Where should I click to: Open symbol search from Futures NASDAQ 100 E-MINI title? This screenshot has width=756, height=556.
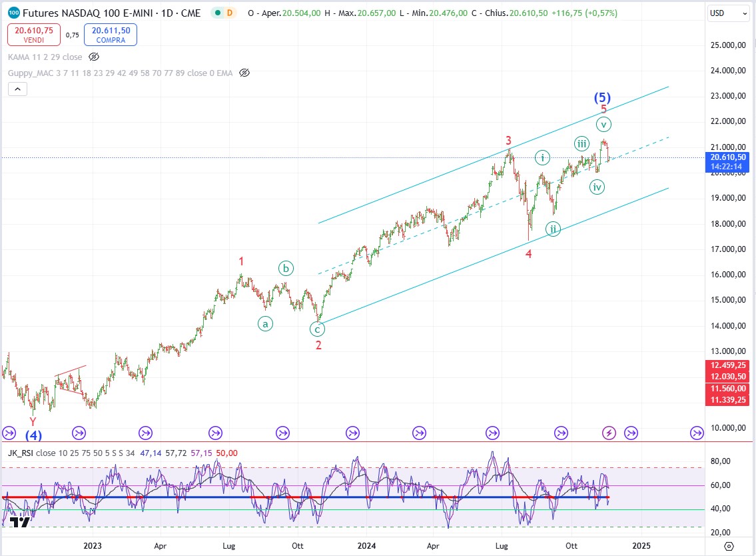pos(111,13)
